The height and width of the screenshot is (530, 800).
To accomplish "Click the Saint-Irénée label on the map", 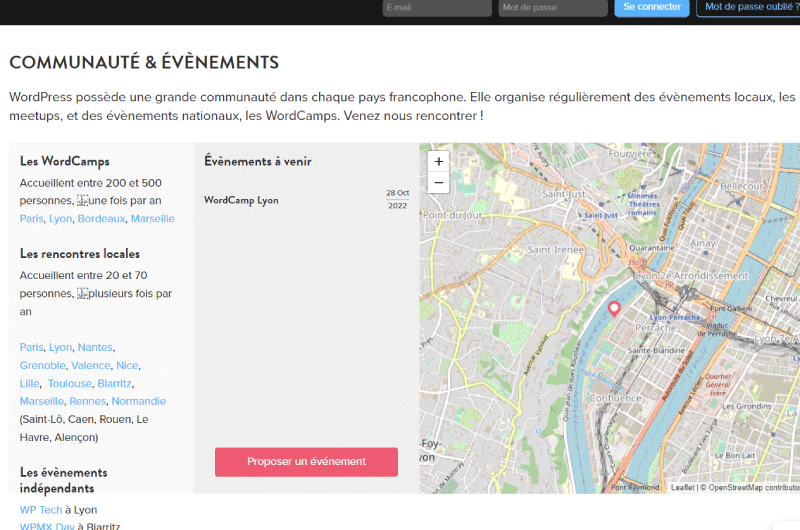I will click(x=556, y=249).
